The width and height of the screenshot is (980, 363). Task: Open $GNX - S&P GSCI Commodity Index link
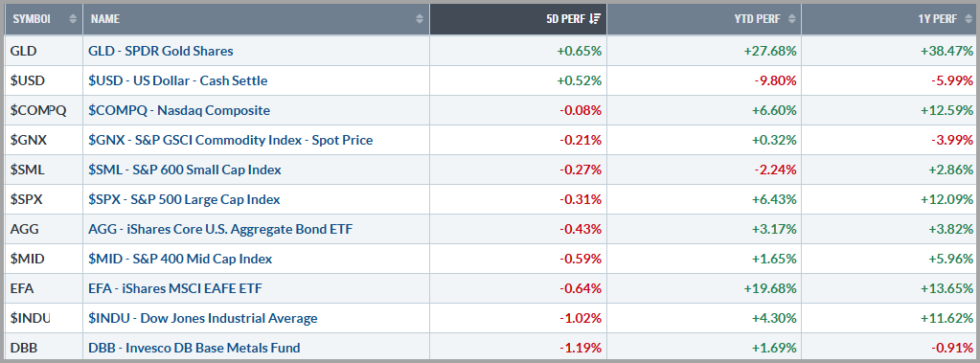tap(231, 140)
